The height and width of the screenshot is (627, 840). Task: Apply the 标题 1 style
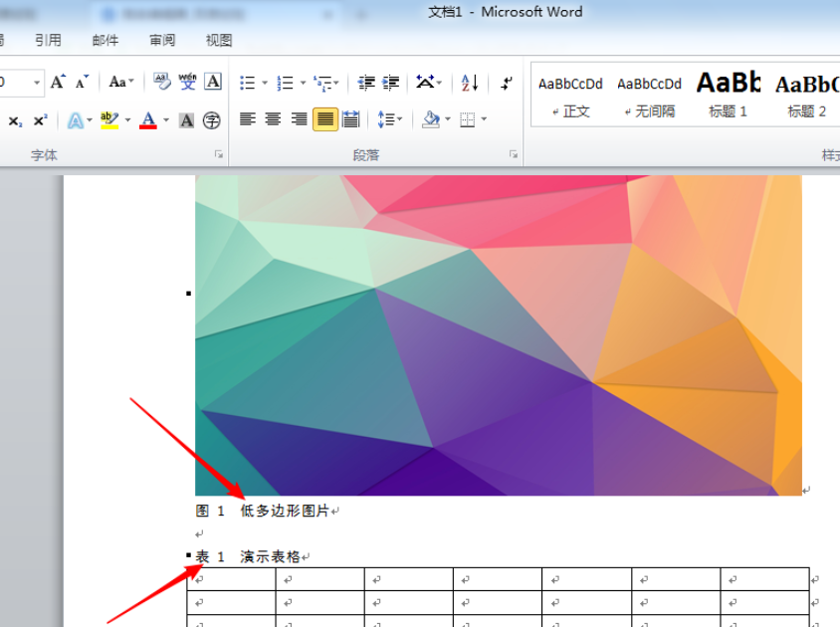pos(728,96)
